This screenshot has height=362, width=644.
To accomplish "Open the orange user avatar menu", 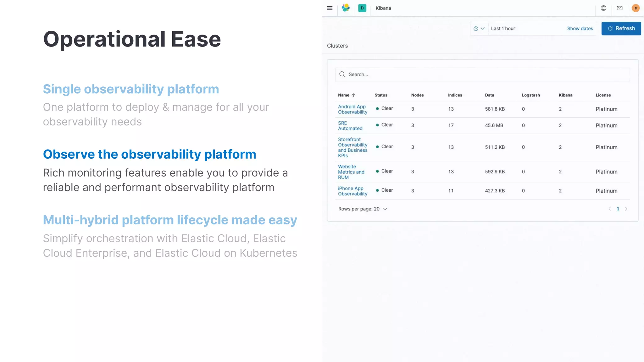I will pyautogui.click(x=636, y=8).
